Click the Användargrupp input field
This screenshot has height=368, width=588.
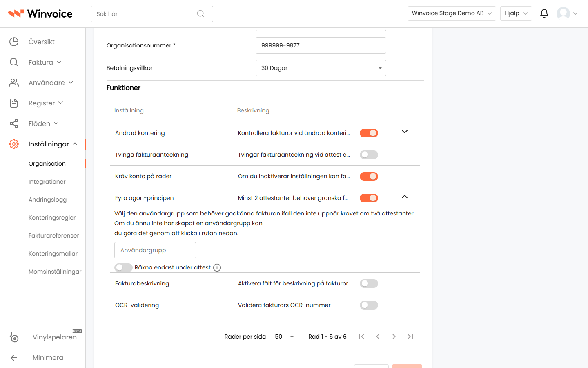click(x=155, y=250)
